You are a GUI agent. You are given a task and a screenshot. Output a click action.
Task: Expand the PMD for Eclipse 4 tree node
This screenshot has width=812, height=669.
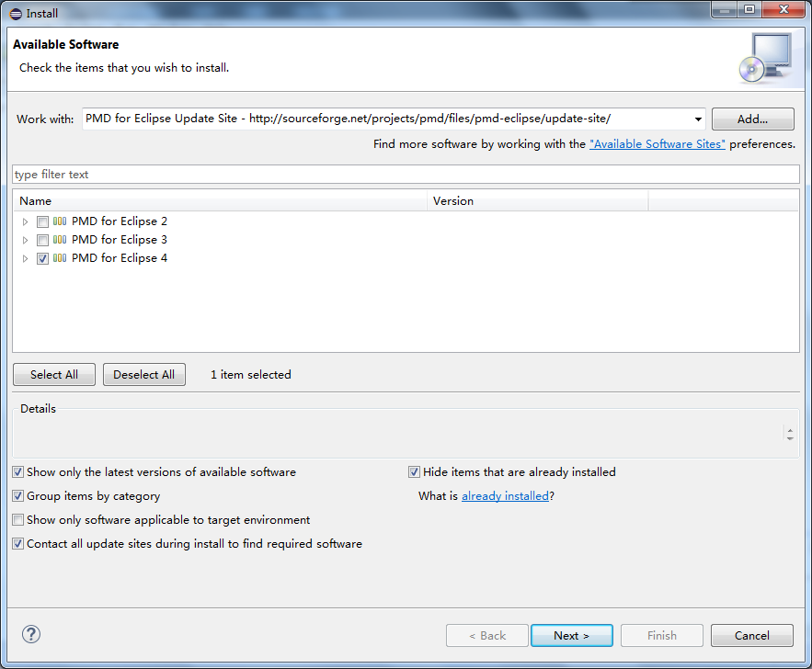tap(25, 259)
